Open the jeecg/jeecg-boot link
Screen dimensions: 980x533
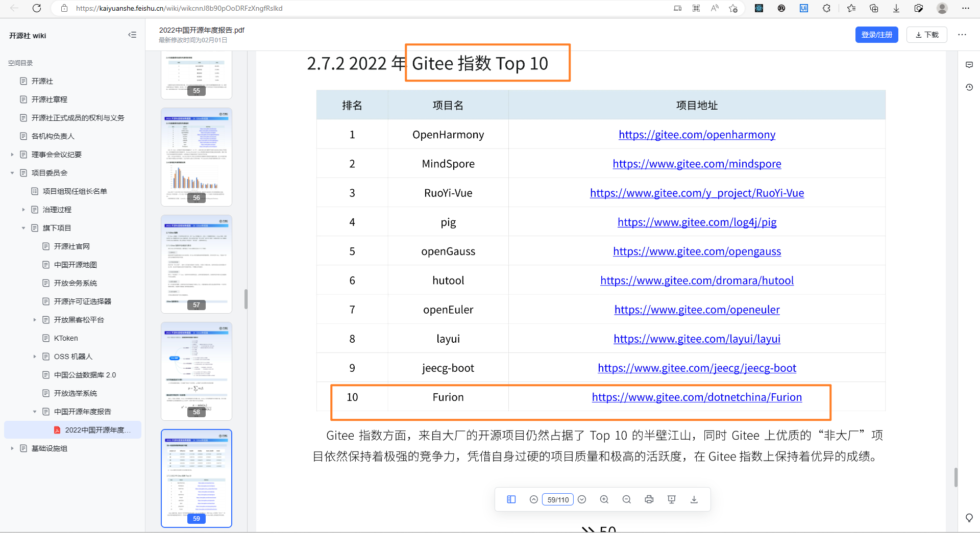[697, 368]
